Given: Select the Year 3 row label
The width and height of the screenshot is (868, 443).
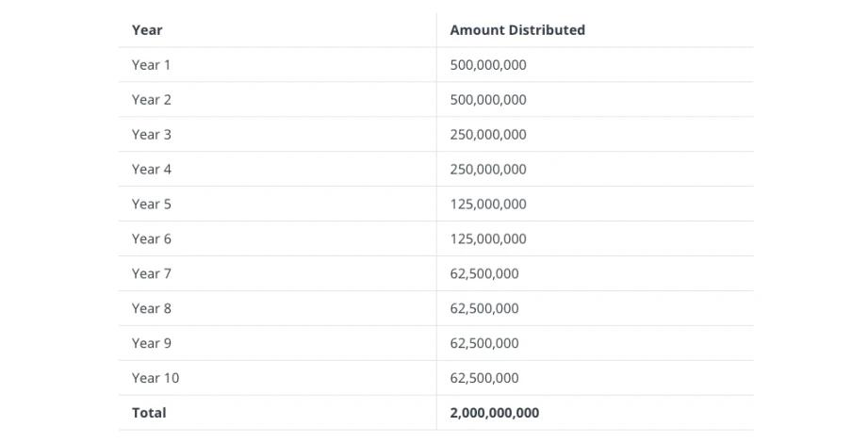Looking at the screenshot, I should pos(152,135).
